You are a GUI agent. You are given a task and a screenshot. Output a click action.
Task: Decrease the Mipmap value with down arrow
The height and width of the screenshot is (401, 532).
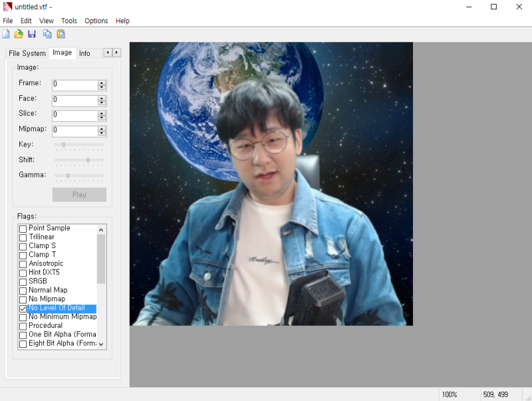pyautogui.click(x=102, y=133)
